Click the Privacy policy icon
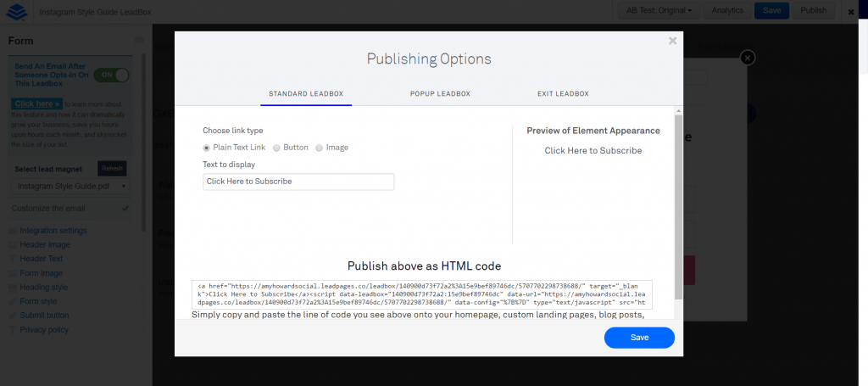This screenshot has height=386, width=868. point(13,330)
